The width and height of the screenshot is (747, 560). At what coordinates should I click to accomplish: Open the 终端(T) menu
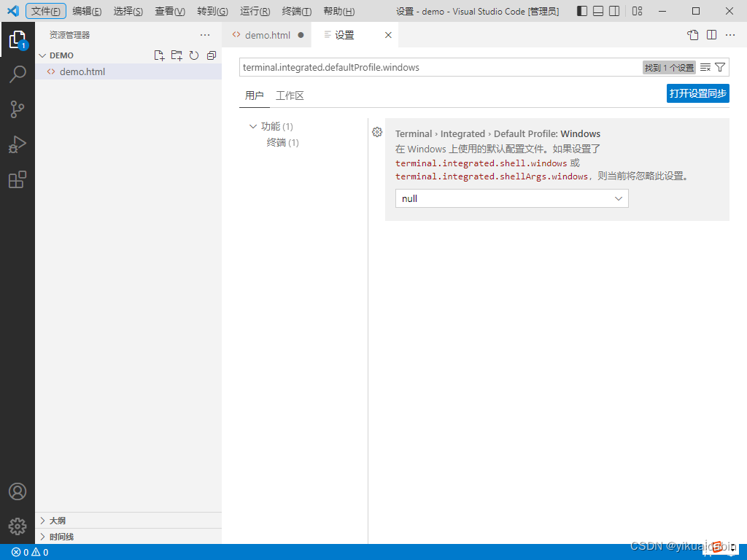click(296, 11)
